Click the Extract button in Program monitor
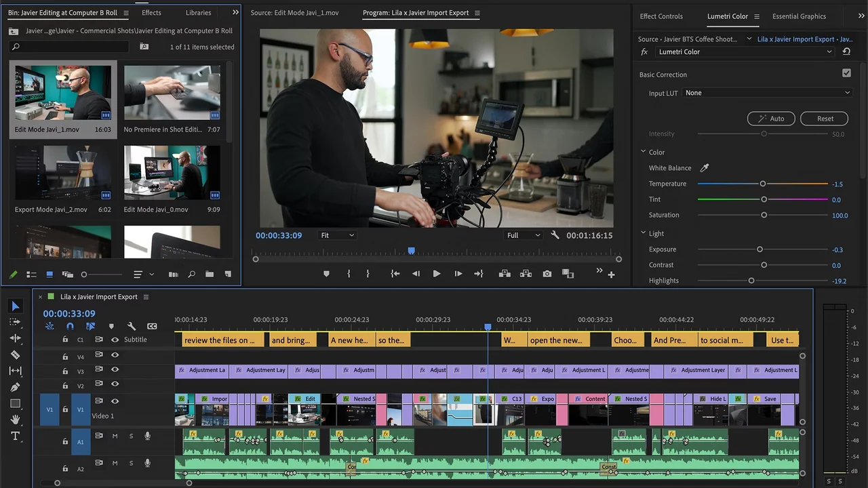 click(526, 274)
